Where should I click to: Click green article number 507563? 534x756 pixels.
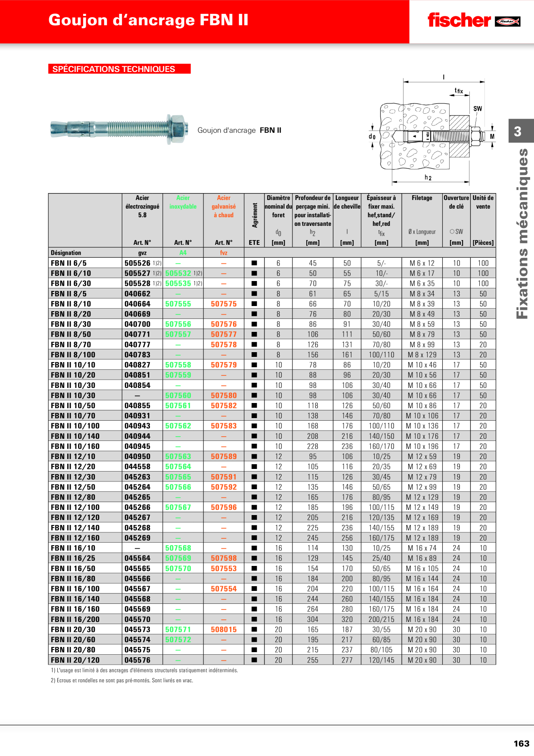[178, 456]
